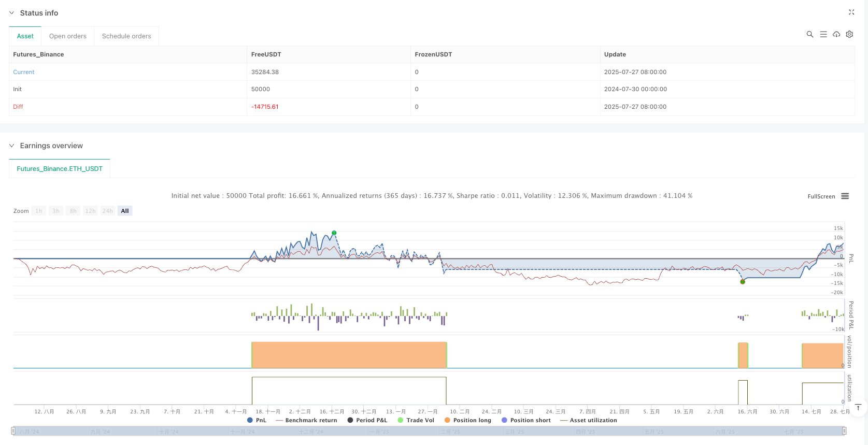This screenshot has width=868, height=445.
Task: Switch to the Open orders tab
Action: pyautogui.click(x=67, y=36)
